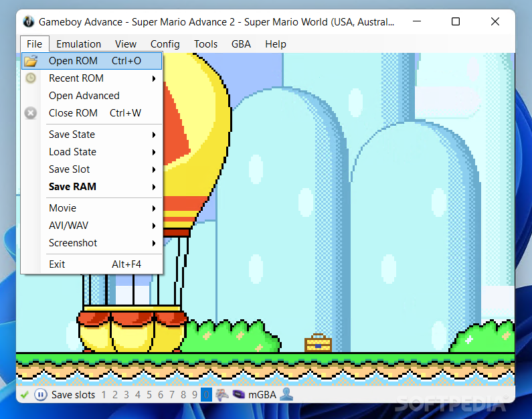Minimize the emulator window

click(x=417, y=21)
